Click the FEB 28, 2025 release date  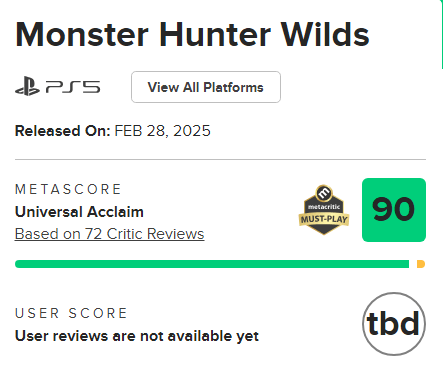click(x=163, y=131)
